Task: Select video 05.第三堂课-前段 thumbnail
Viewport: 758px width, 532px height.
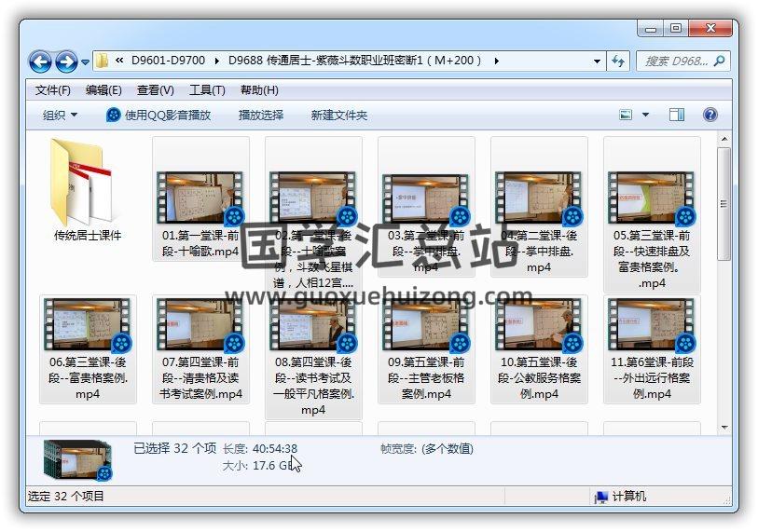Action: [x=651, y=198]
